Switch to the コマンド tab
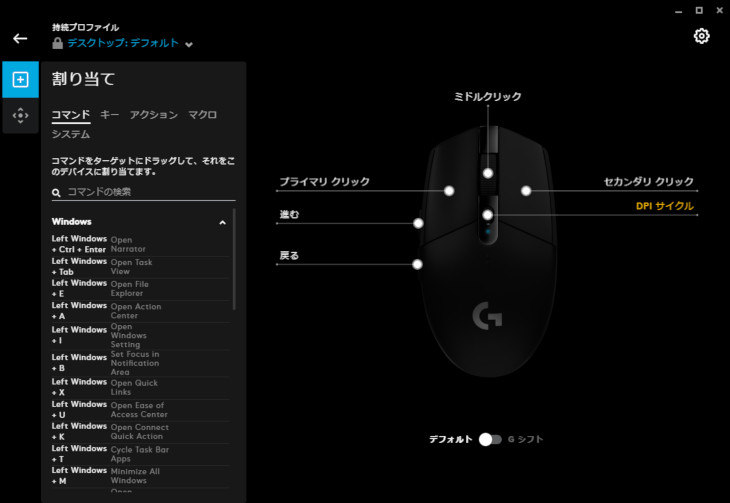Viewport: 730px width, 503px height. 71,115
